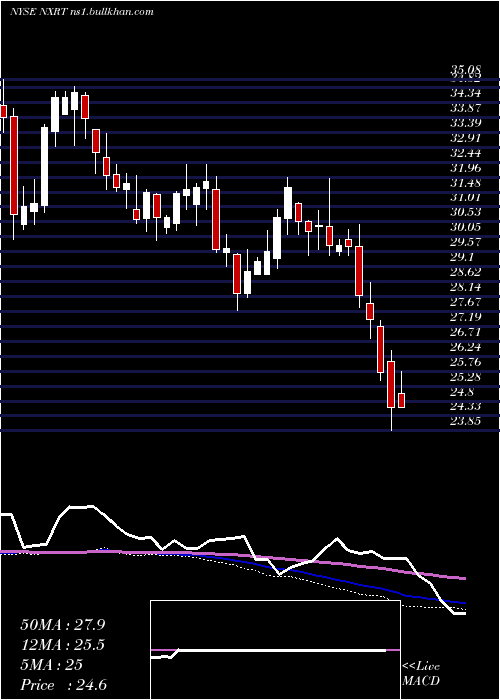500x700 pixels.
Task: Click the 5MA : 25 readout
Action: pyautogui.click(x=51, y=665)
